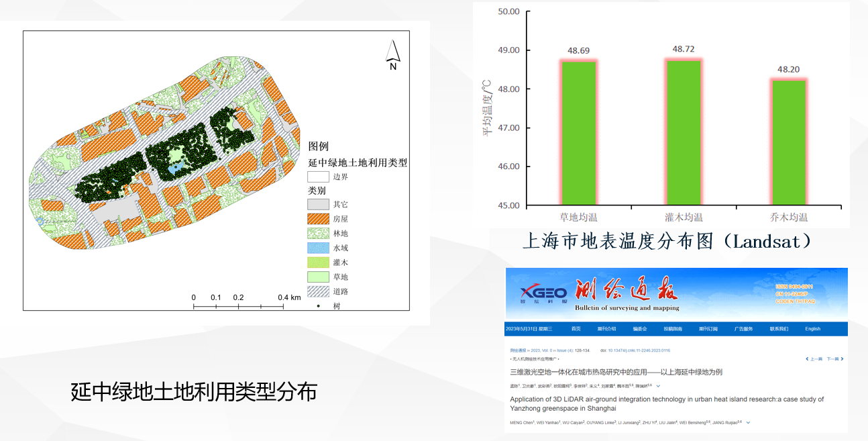Click the 草地均温 bar labeled 48.69

click(578, 133)
